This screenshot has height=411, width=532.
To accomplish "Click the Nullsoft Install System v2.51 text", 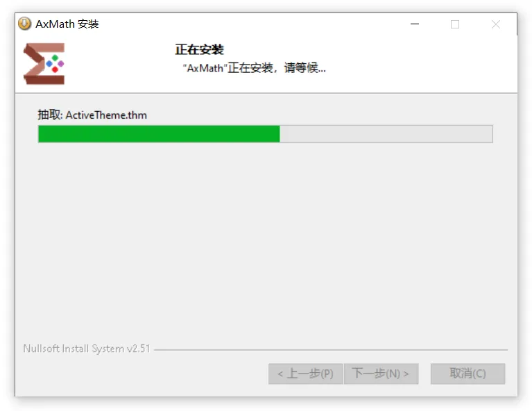I will pos(87,349).
